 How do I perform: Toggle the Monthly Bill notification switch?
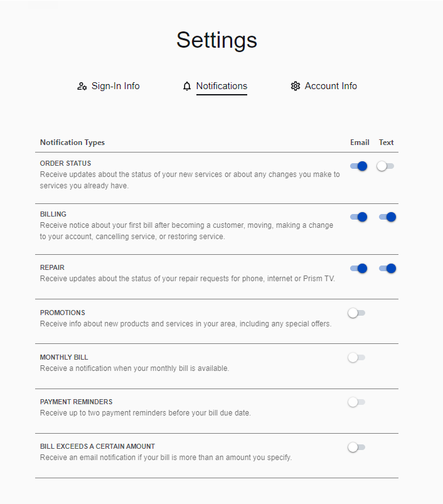tap(356, 357)
